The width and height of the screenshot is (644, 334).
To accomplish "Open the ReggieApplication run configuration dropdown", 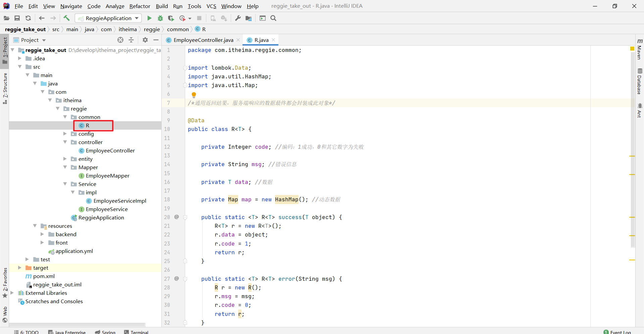I will [x=108, y=18].
